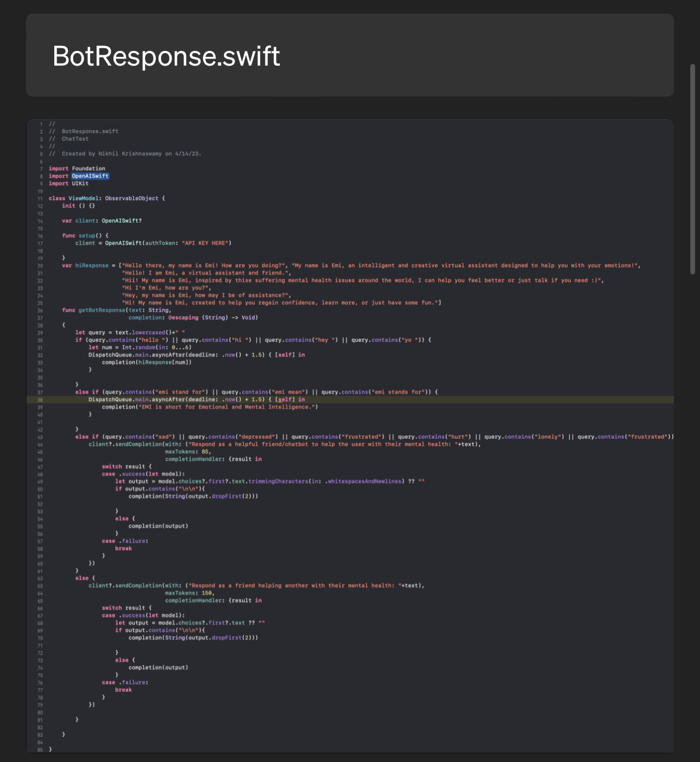Click the "func getBotResponse(text: String," line

[117, 310]
